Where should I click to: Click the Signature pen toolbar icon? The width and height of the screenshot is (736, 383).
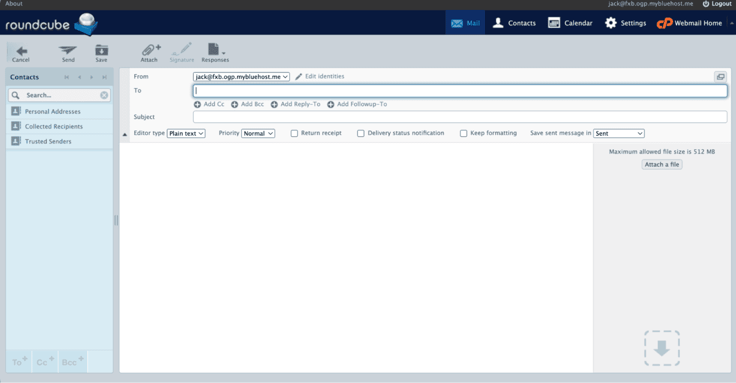point(182,53)
